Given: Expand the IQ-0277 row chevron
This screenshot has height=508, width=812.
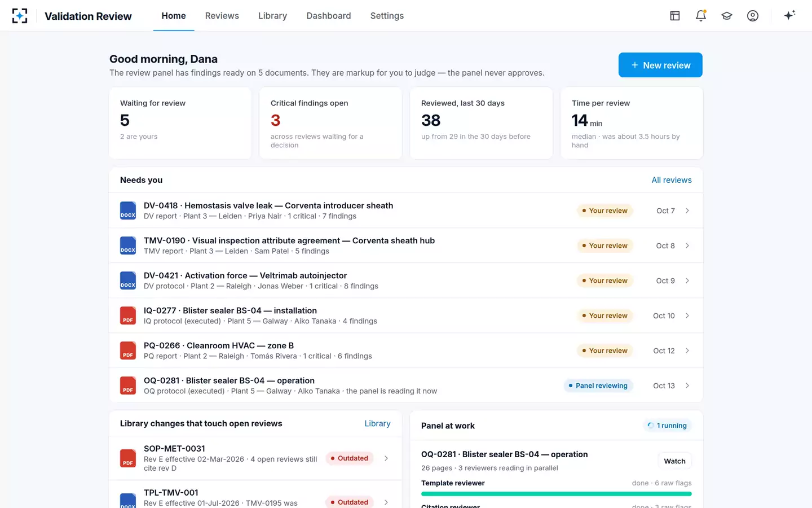Looking at the screenshot, I should [687, 316].
